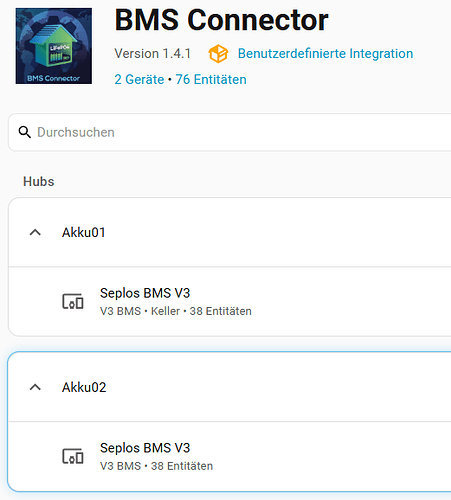Open the 76 Entitäten link

pos(211,79)
